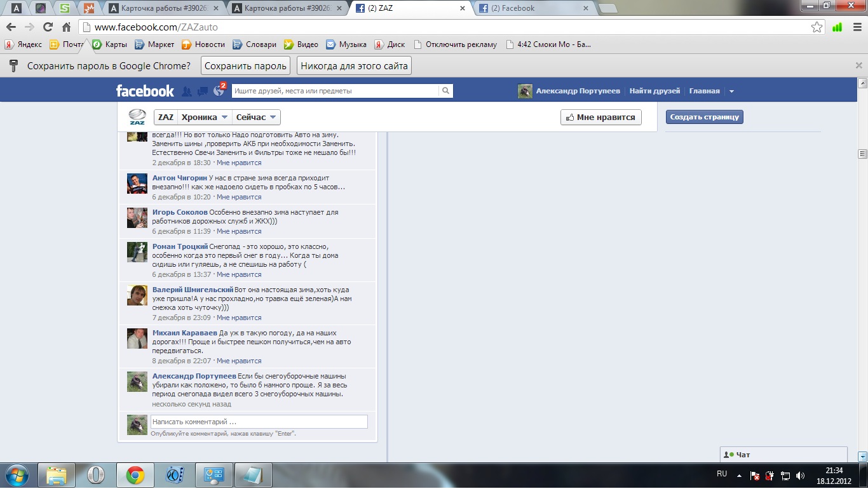The image size is (868, 503).
Task: Click the Написать комментарий input box
Action: coord(259,422)
